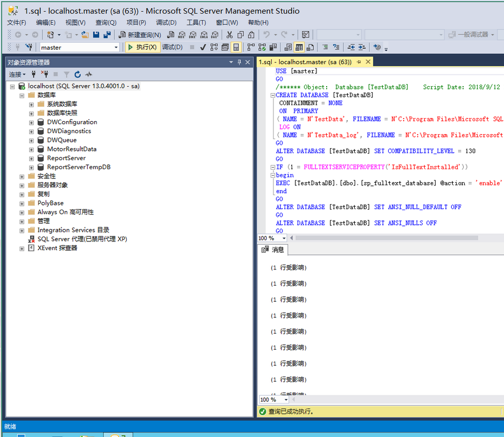Open the 查询(Q) menu
The height and width of the screenshot is (437, 504).
click(x=106, y=22)
